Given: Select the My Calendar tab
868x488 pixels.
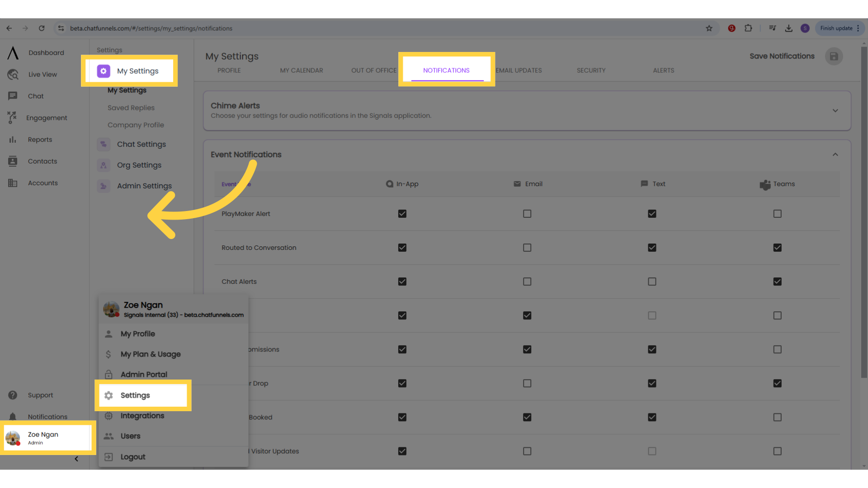Looking at the screenshot, I should [301, 70].
